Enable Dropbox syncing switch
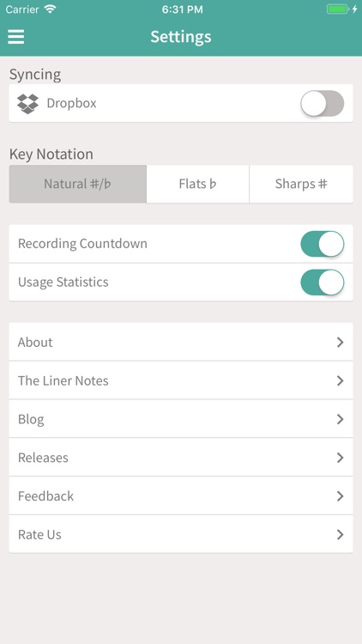Screen dimensions: 362x644 [323, 104]
